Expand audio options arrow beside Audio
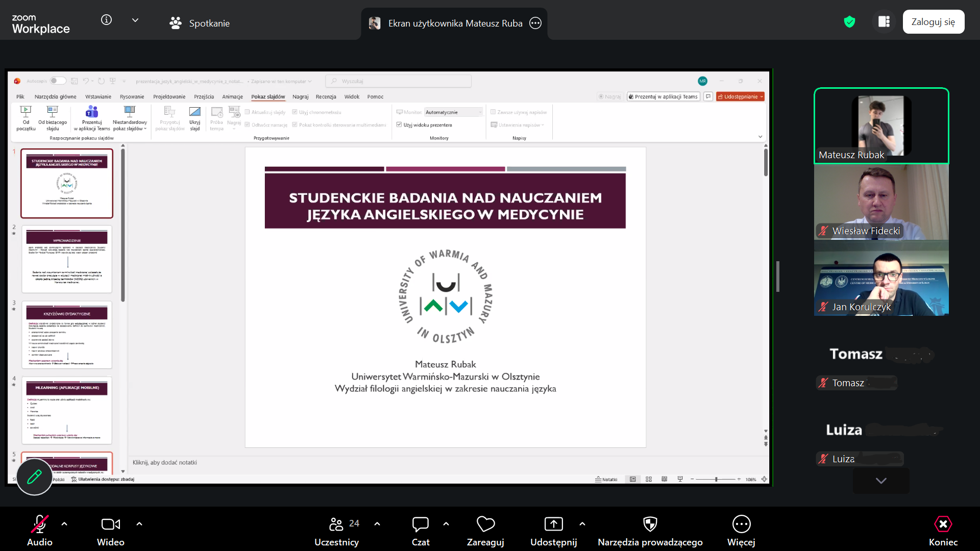The width and height of the screenshot is (980, 551). [x=64, y=524]
